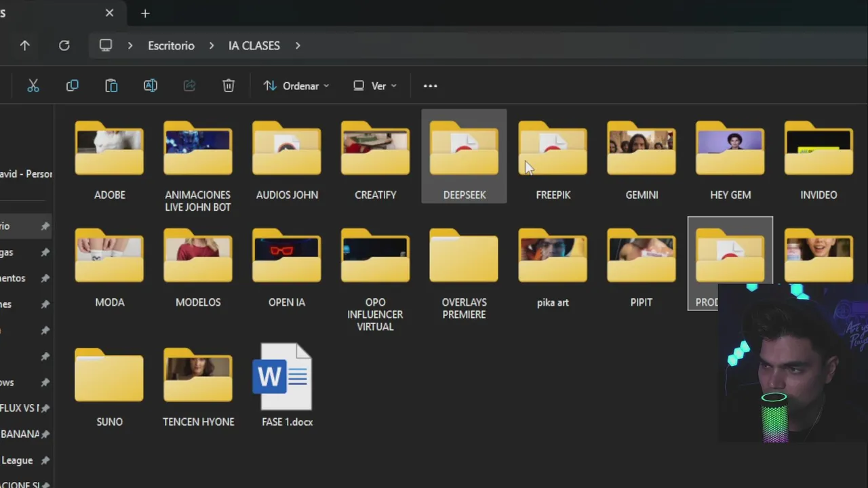Click the Copy icon in toolbar

(x=72, y=86)
